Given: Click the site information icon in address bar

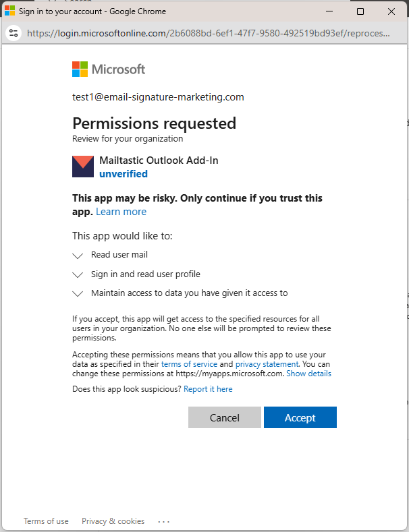Looking at the screenshot, I should [14, 33].
